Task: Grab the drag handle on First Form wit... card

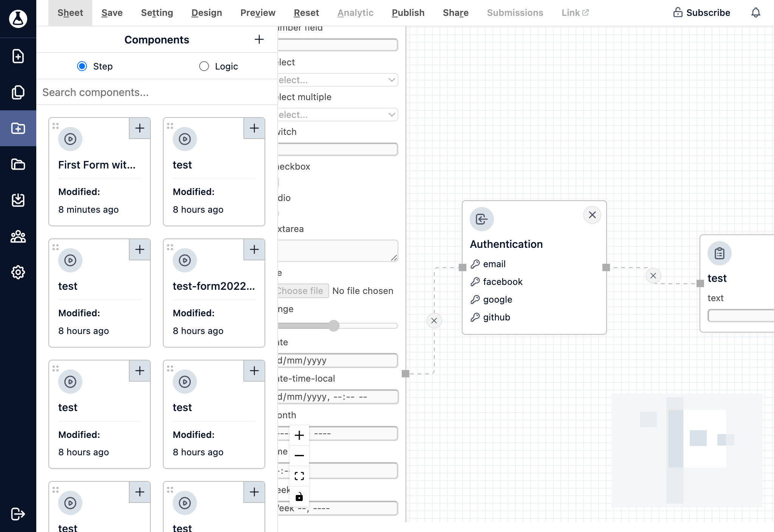Action: coord(56,126)
